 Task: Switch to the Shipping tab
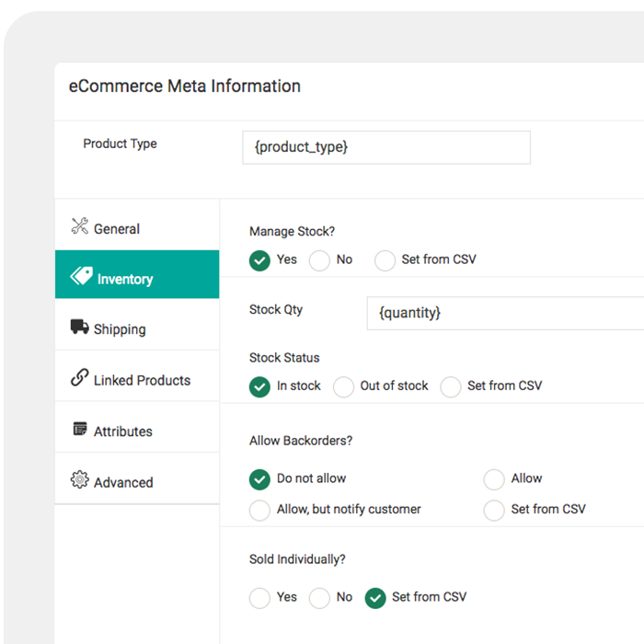click(x=137, y=325)
